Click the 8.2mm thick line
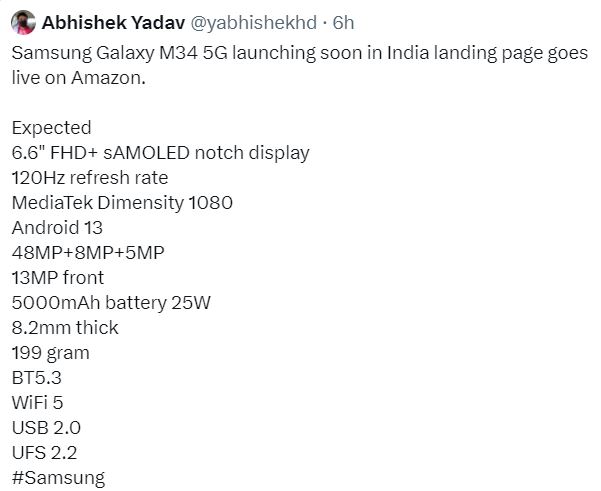This screenshot has height=491, width=601. pos(65,327)
